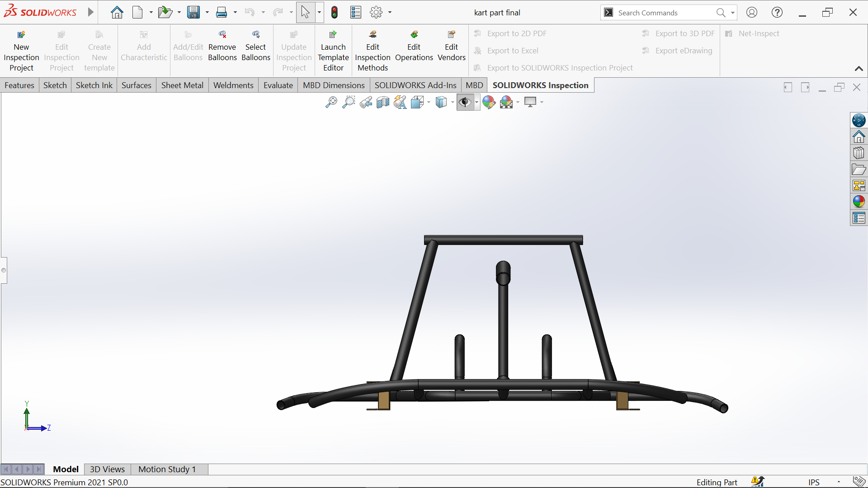Expand Display Style dropdown arrow
The height and width of the screenshot is (488, 868).
(x=453, y=103)
